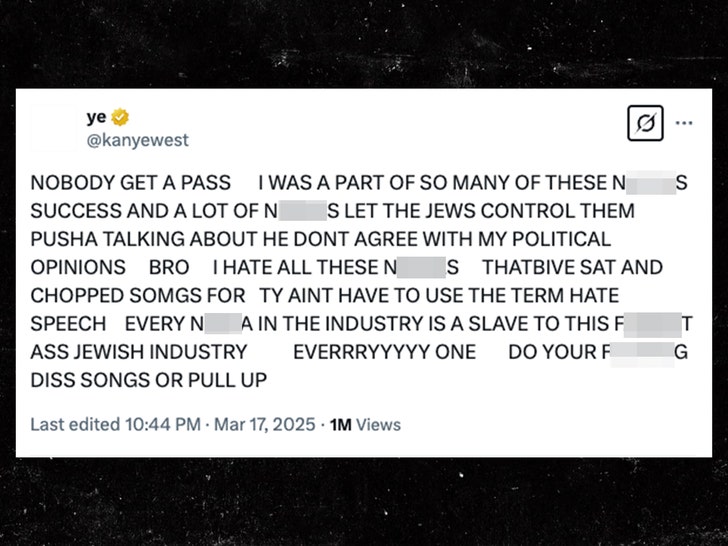The image size is (728, 546).
Task: Click the blank avatar area left of ye
Action: (54, 128)
